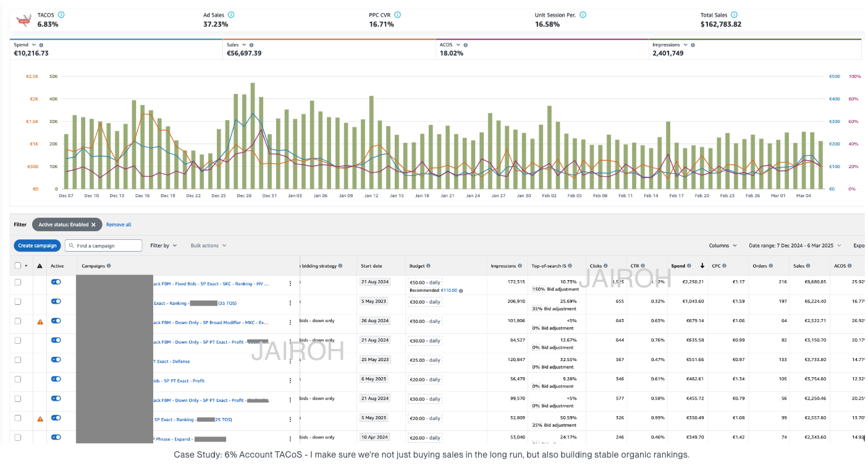Screen dimensions: 868x465
Task: Show the Total Sales info tooltip
Action: pyautogui.click(x=734, y=14)
